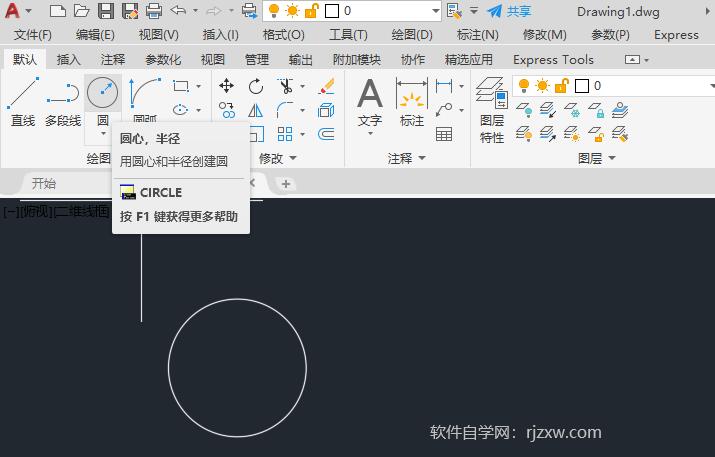Select the Array tool icon
The image size is (715, 457).
[285, 134]
